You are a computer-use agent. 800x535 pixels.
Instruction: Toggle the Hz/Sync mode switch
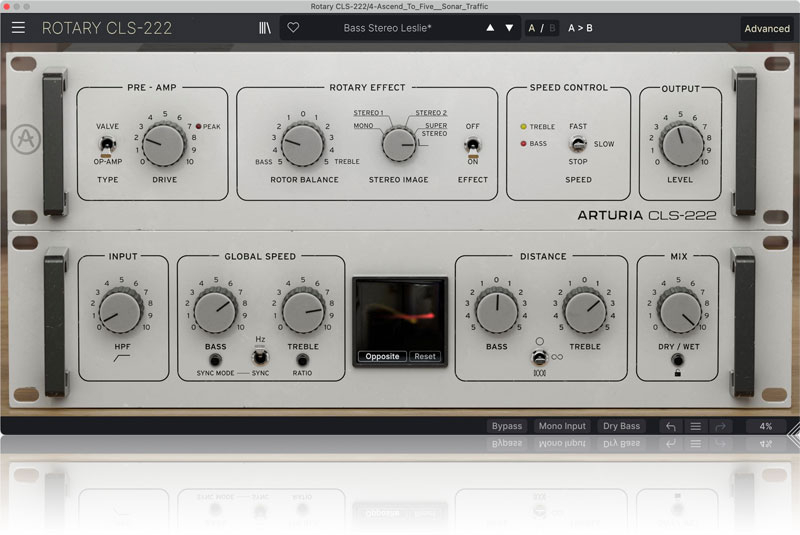tap(260, 356)
